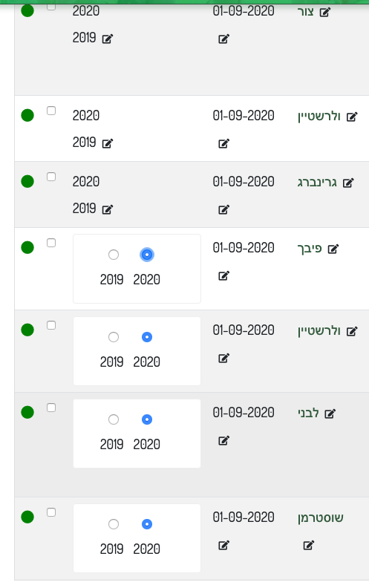Click the edit icon next to פיבך
369x588 pixels.
click(333, 249)
